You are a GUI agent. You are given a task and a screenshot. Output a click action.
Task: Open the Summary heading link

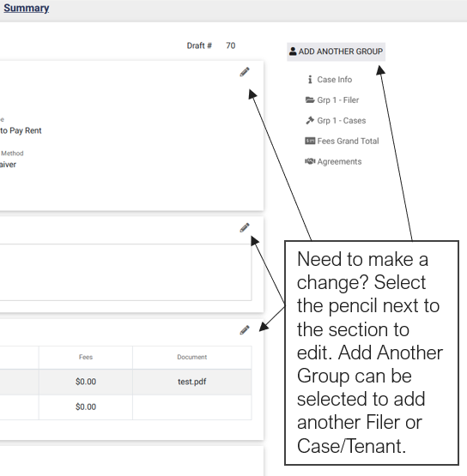(26, 9)
